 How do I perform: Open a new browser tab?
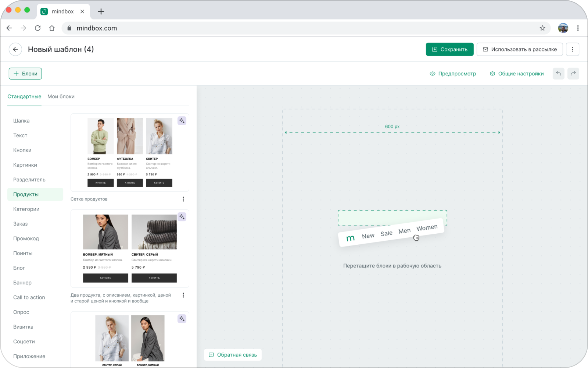[101, 11]
